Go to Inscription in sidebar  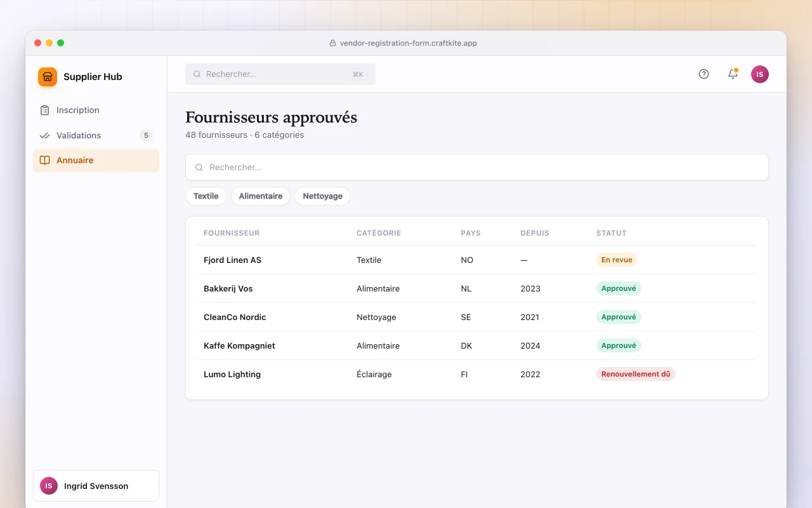[x=96, y=110]
